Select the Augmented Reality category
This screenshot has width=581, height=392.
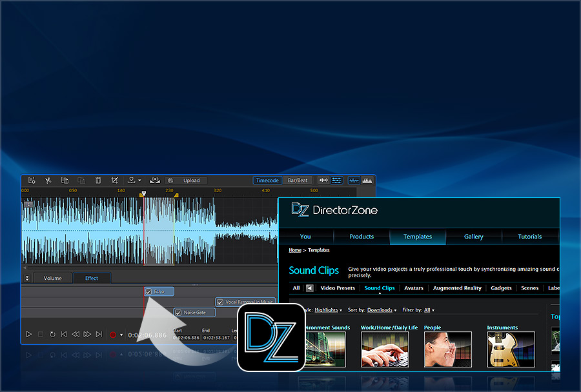457,288
